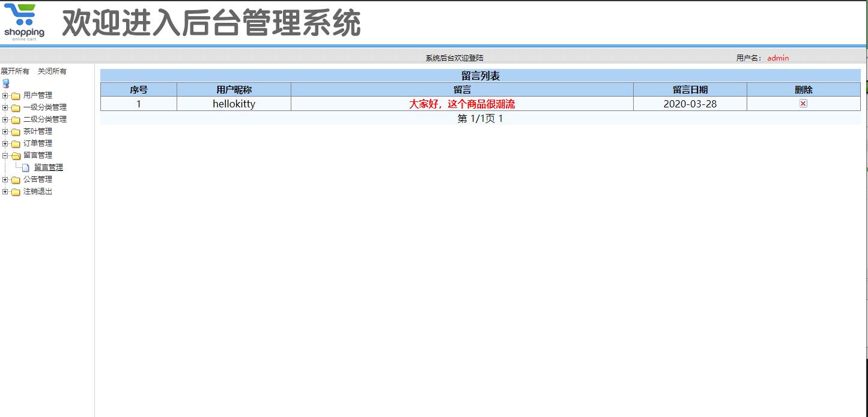Click the 公告管理 folder icon
Viewport: 868px width, 417px height.
(x=16, y=179)
